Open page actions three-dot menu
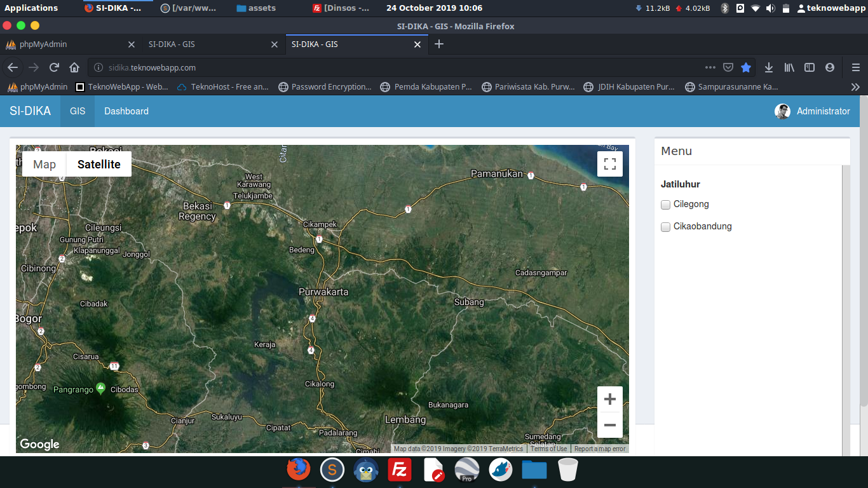The height and width of the screenshot is (488, 868). click(710, 67)
